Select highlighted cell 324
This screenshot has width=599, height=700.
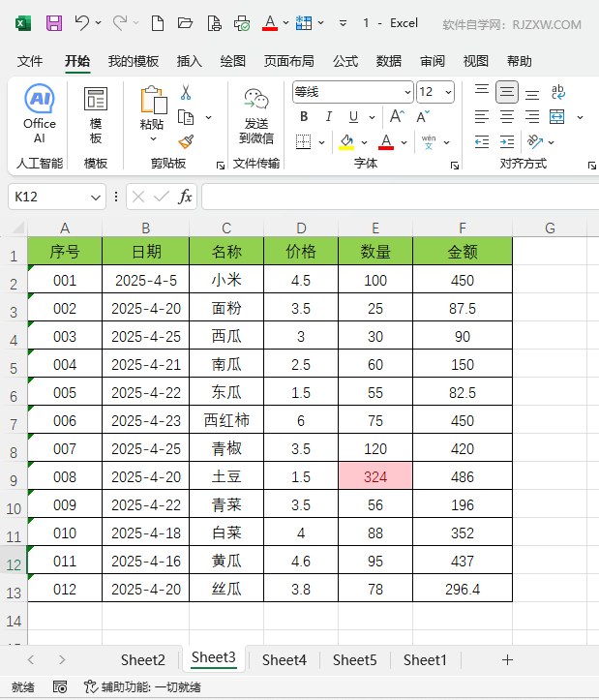click(375, 476)
